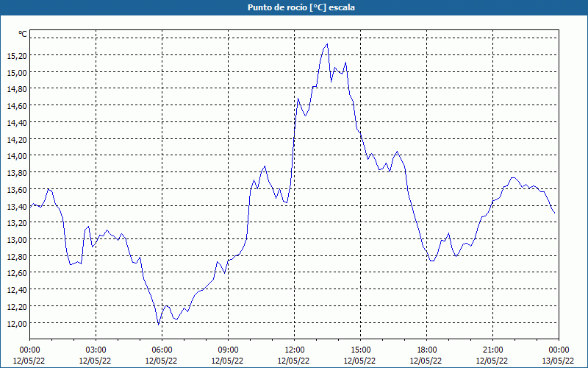The height and width of the screenshot is (368, 588).
Task: Click the chart title 'Punto de rocío [°C] escala'
Action: click(x=301, y=7)
